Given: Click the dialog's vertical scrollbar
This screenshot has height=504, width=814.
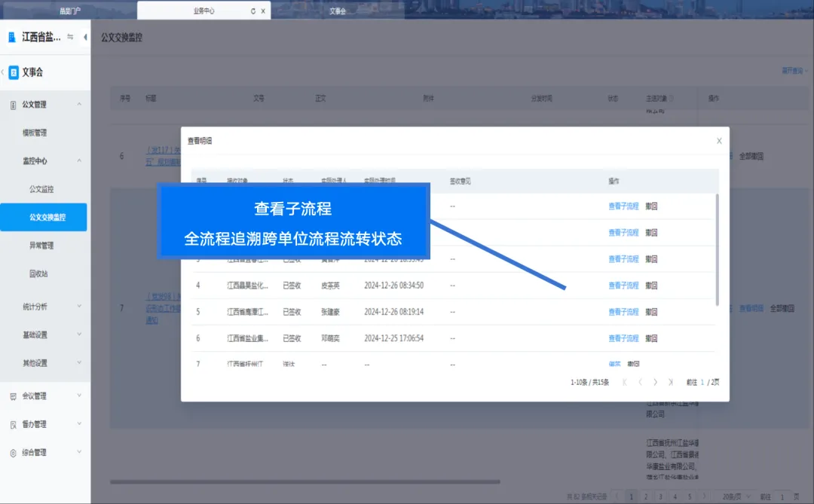Looking at the screenshot, I should 716,249.
